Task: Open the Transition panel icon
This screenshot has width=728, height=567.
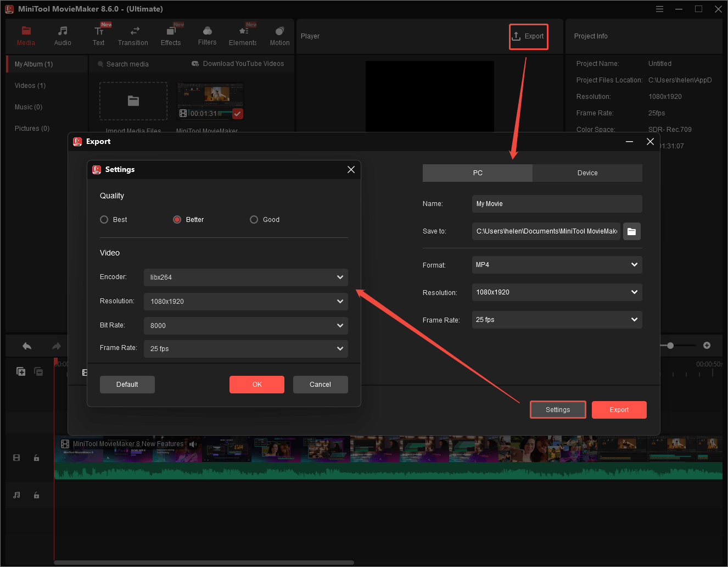Action: [x=135, y=31]
